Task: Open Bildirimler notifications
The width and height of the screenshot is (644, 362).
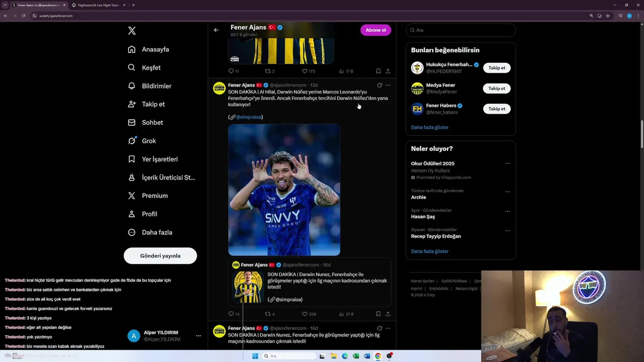Action: pyautogui.click(x=149, y=86)
